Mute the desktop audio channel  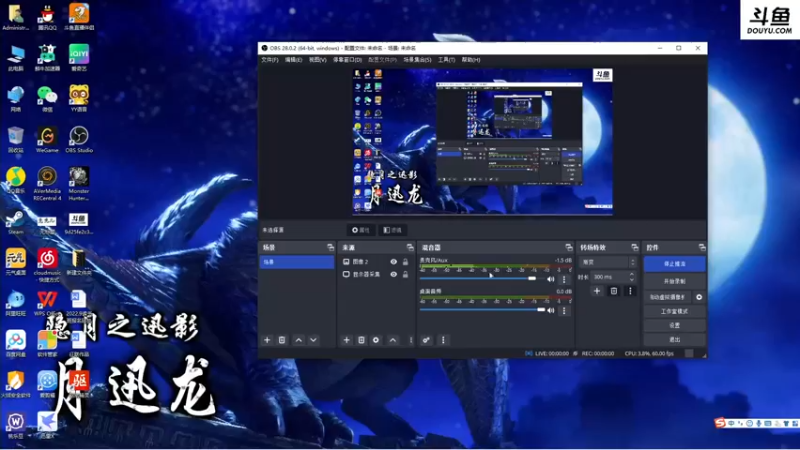pos(551,310)
